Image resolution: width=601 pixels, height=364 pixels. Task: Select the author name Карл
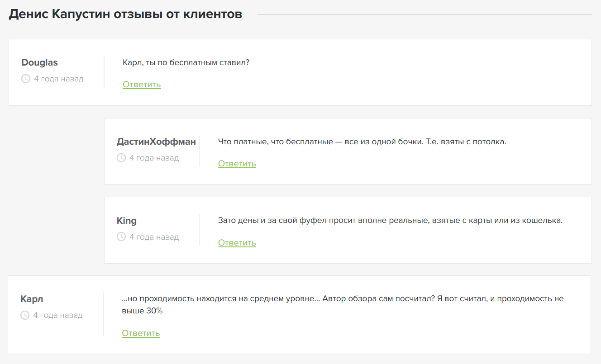32,299
